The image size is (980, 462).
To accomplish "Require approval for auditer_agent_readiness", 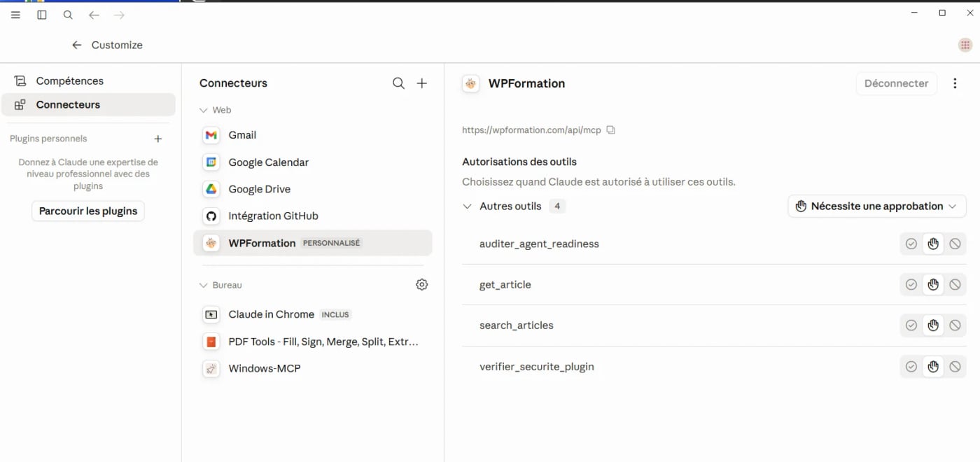I will coord(933,244).
